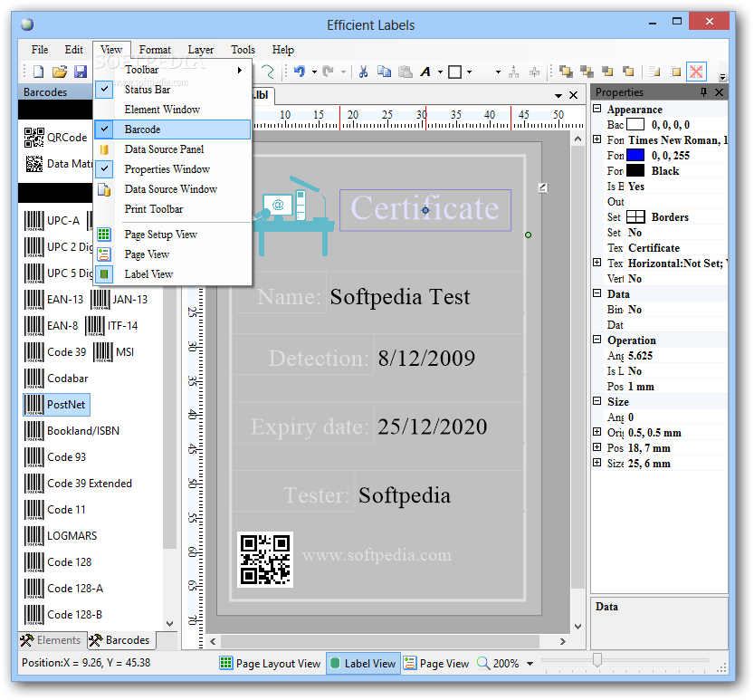Click the edit pencil icon near canvas corner
Image resolution: width=754 pixels, height=700 pixels.
click(542, 188)
